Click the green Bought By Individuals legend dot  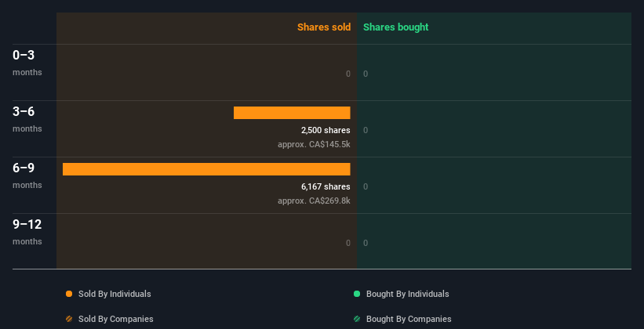click(357, 294)
